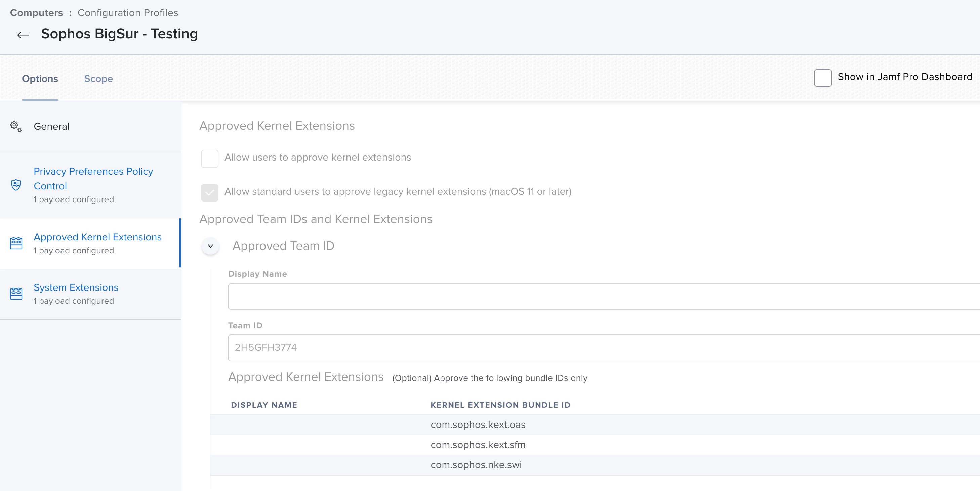Click the Display Name input field

pos(604,297)
